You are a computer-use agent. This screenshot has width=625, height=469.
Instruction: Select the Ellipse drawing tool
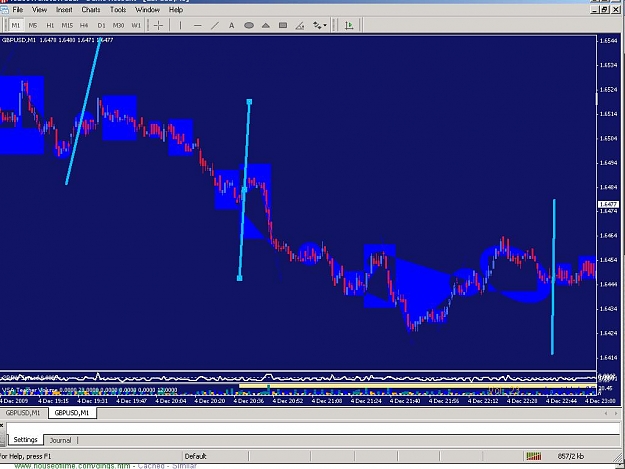[249, 26]
